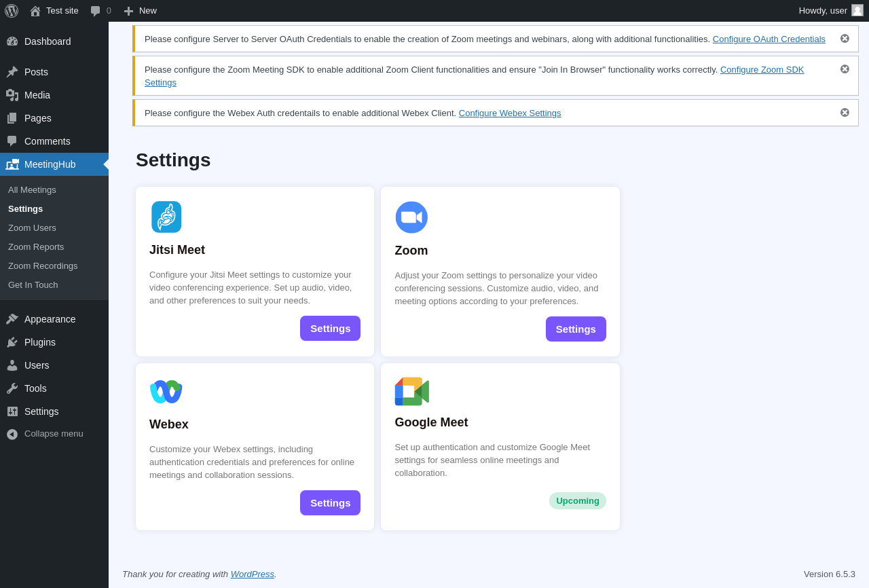Click the Webex logo icon
Viewport: 869px width, 588px height.
(166, 392)
